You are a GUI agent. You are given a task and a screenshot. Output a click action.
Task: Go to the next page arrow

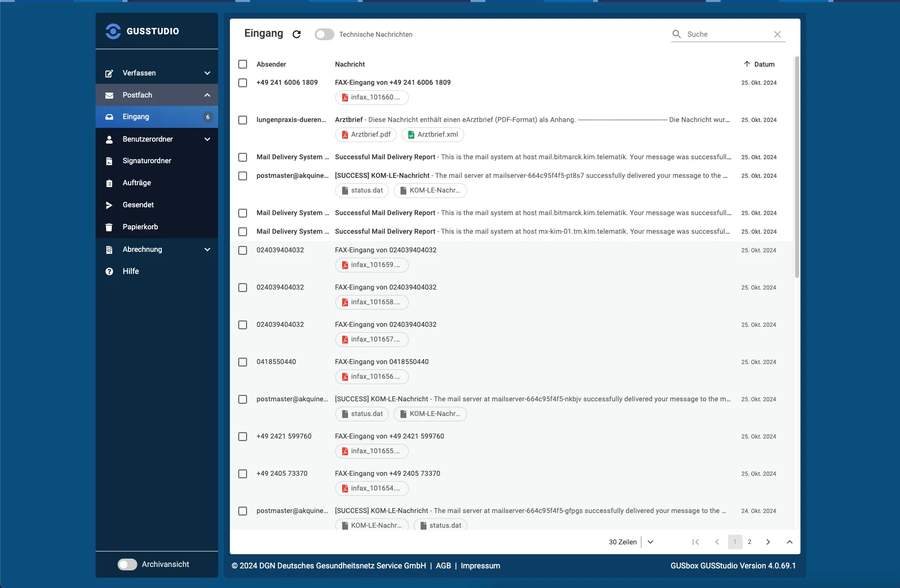coord(768,542)
